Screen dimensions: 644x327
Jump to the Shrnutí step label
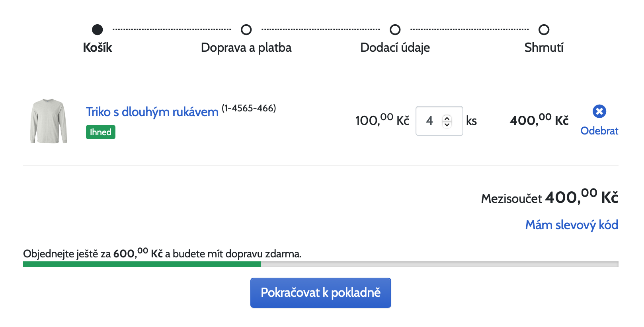click(544, 48)
